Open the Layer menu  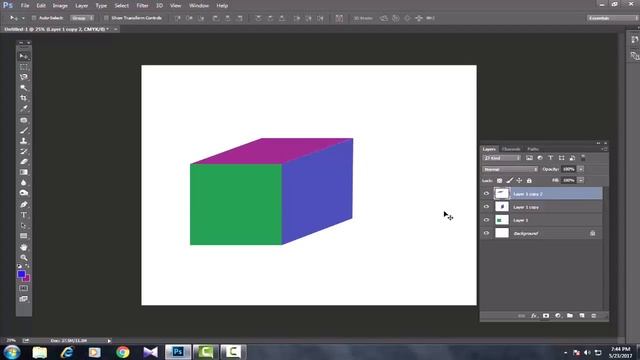(x=82, y=6)
